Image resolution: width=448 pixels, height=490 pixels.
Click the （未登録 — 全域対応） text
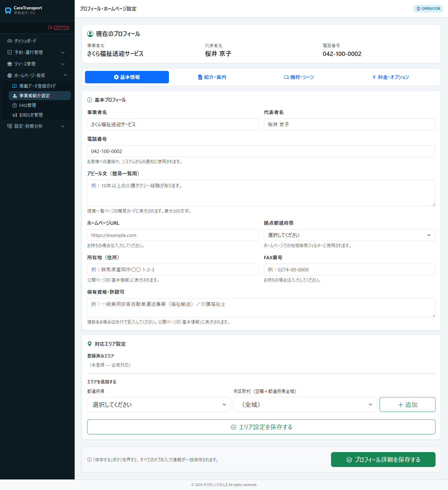(110, 365)
